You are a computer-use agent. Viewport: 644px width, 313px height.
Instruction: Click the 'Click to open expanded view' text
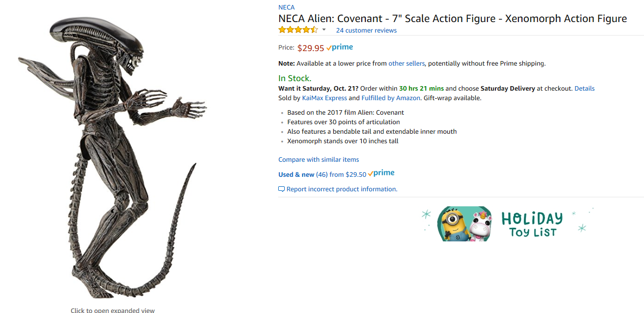pyautogui.click(x=113, y=310)
